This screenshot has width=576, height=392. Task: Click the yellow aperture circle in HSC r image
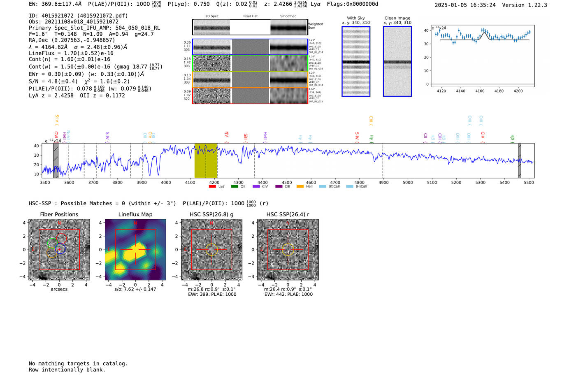click(288, 250)
